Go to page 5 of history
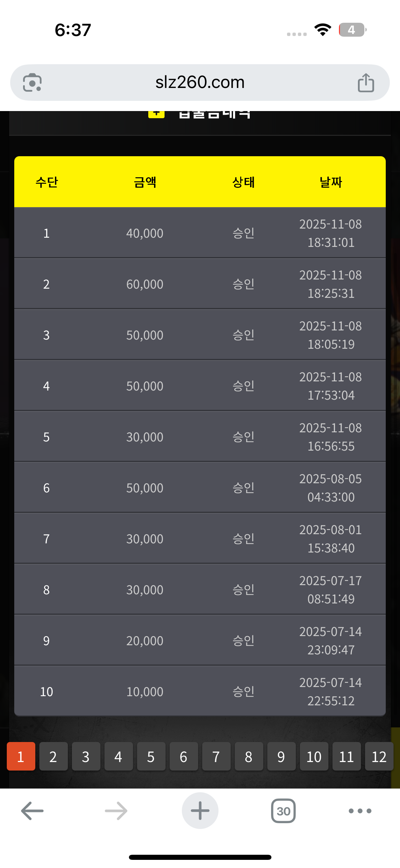Screen dimensions: 400x868 tap(151, 757)
